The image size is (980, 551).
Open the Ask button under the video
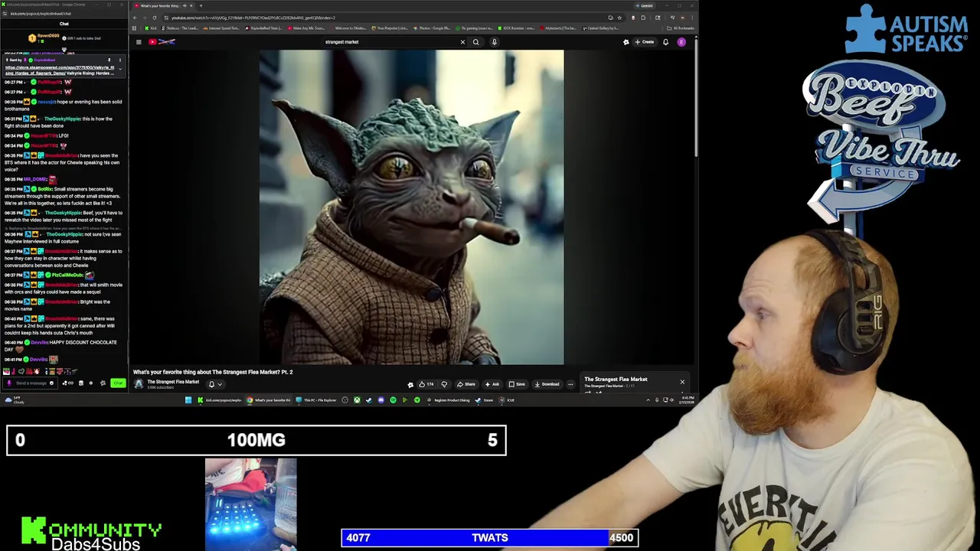(492, 384)
